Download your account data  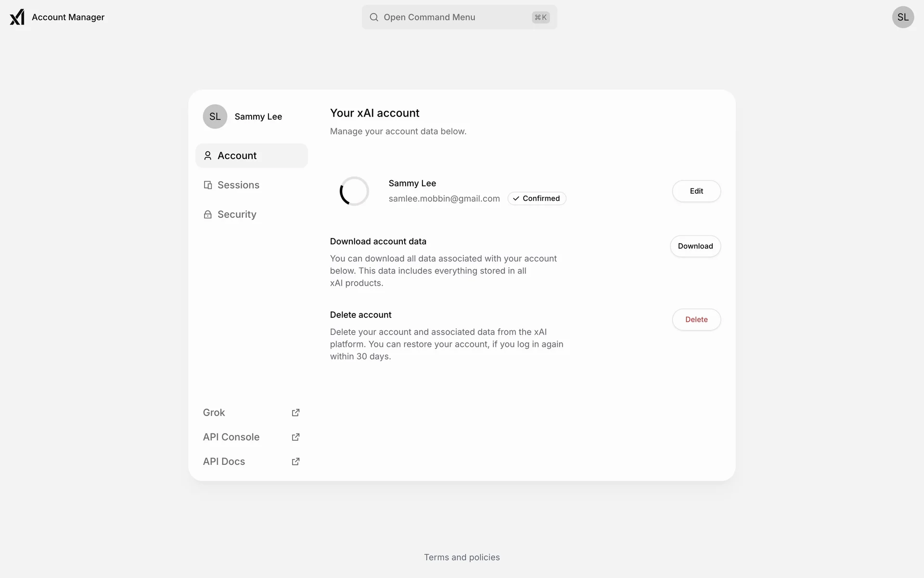(695, 246)
